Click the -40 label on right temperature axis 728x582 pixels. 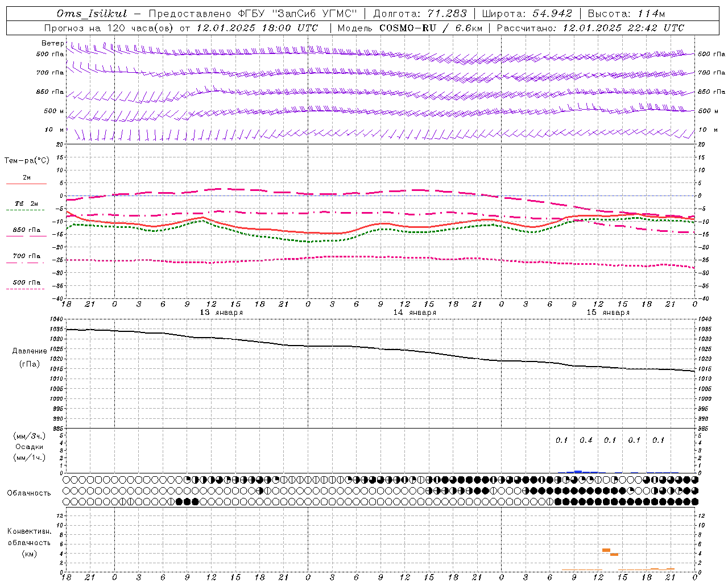(x=704, y=298)
